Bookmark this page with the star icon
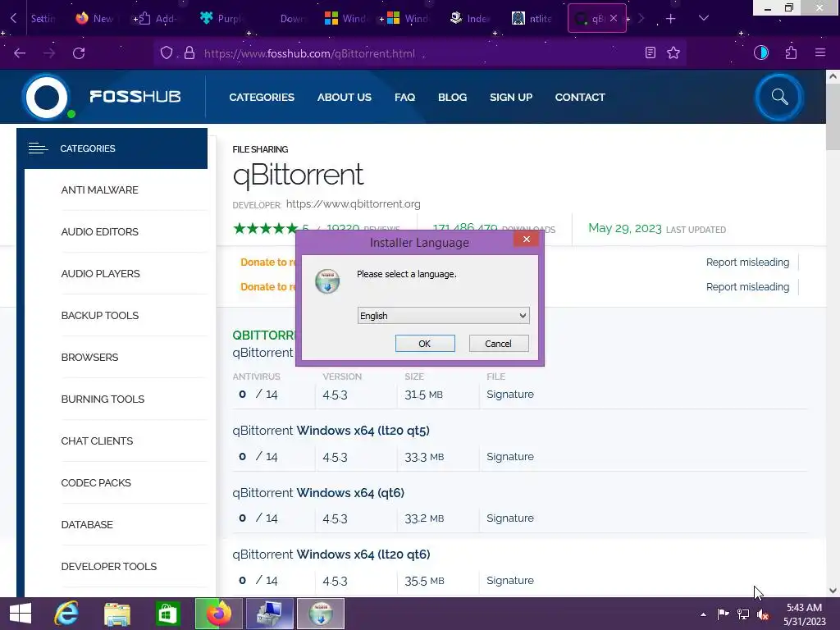 pyautogui.click(x=673, y=52)
